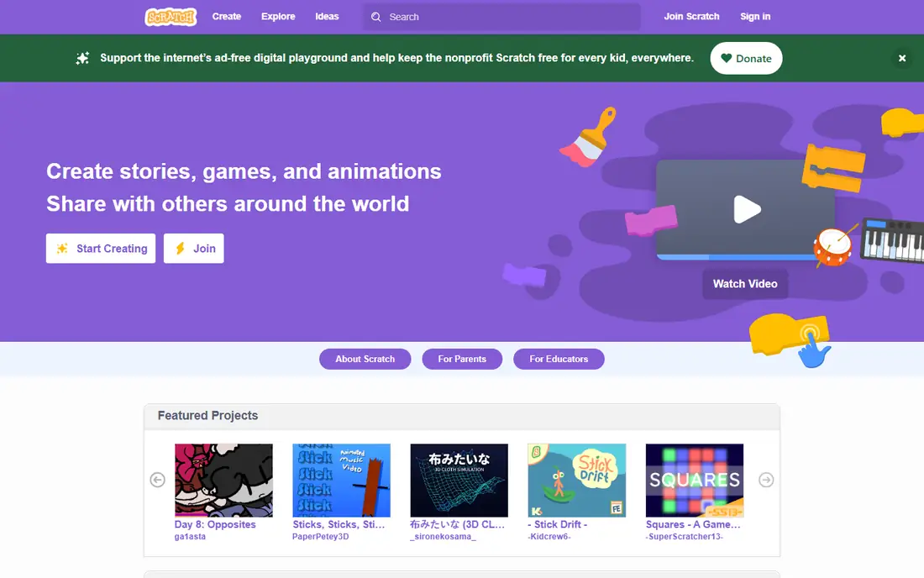Viewport: 924px width, 578px height.
Task: Click the star icon on Start Creating
Action: tap(62, 249)
